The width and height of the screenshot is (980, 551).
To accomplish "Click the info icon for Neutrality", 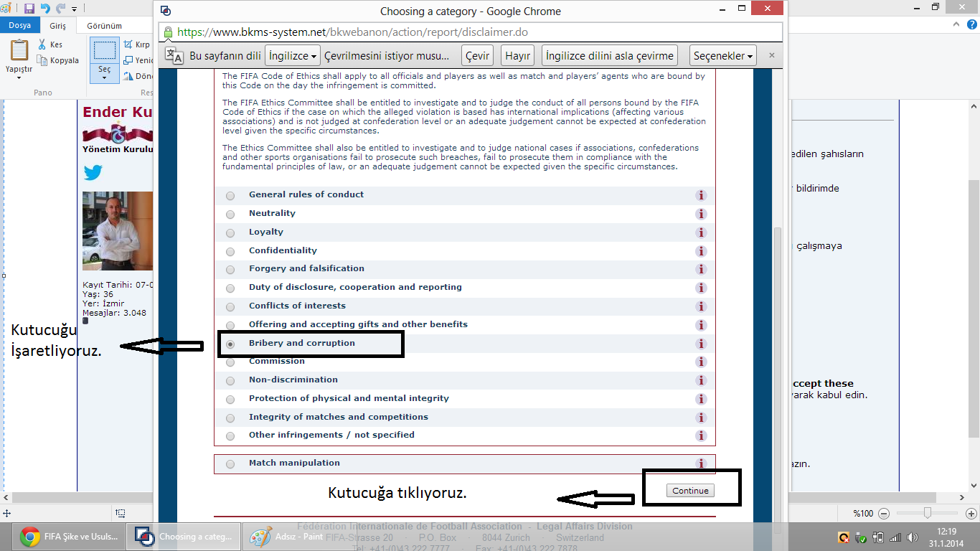I will tap(701, 214).
